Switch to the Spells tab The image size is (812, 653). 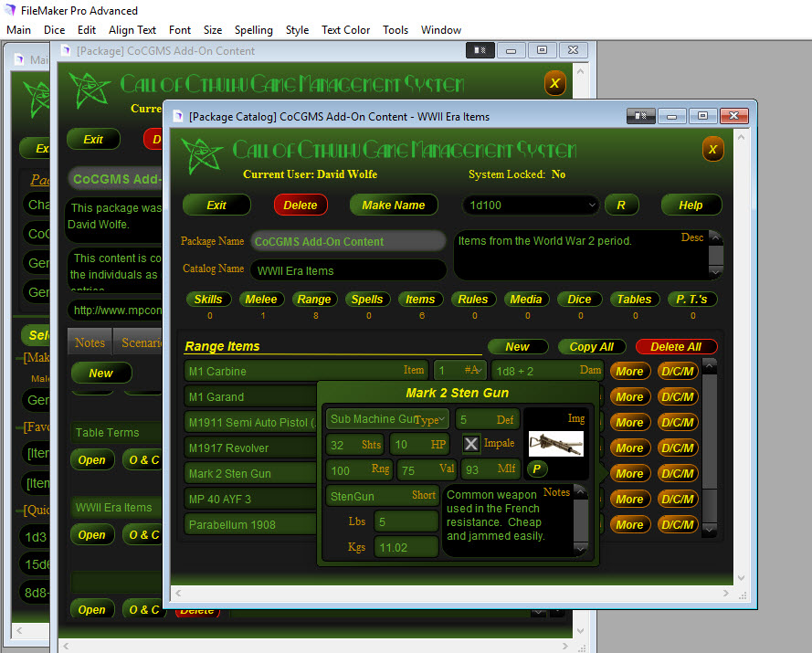(367, 300)
